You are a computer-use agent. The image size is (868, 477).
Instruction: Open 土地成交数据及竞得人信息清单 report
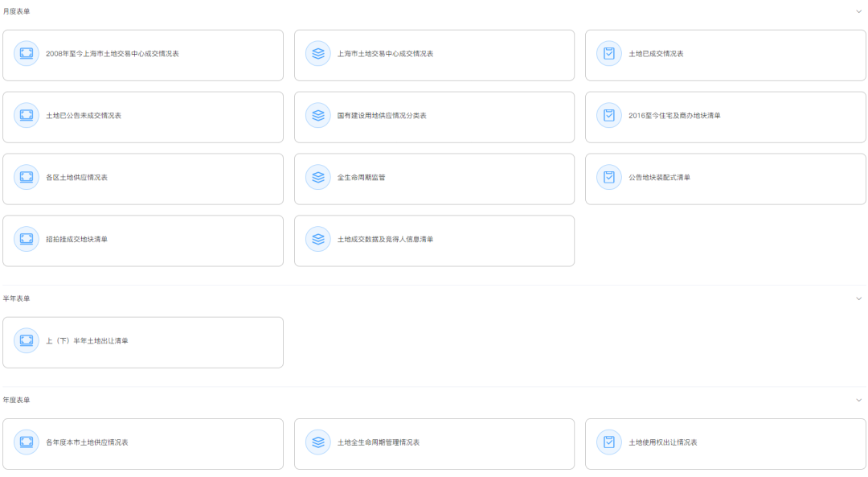coord(434,240)
